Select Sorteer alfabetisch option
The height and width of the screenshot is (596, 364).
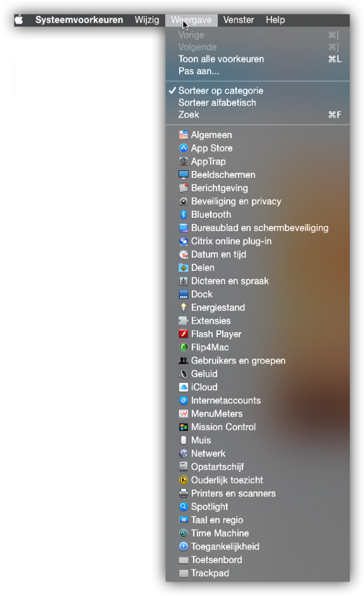pos(258,103)
